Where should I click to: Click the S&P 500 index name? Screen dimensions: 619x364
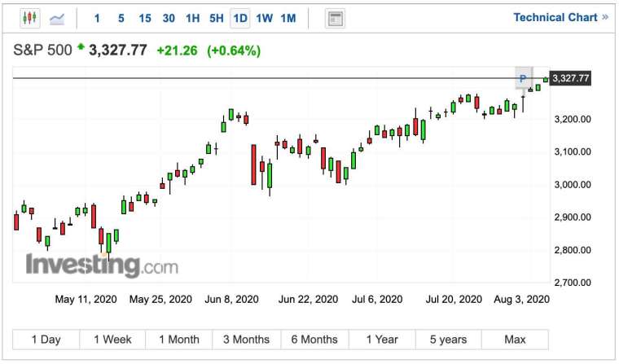coord(42,50)
